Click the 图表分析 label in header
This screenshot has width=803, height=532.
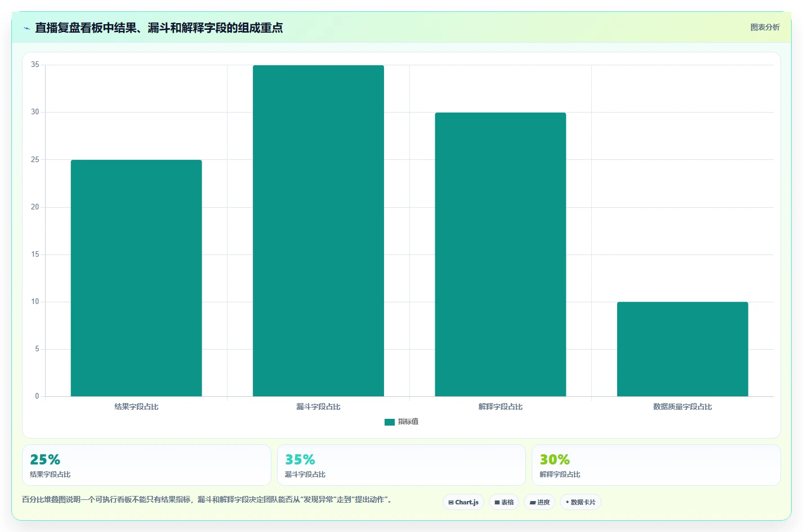pyautogui.click(x=765, y=27)
